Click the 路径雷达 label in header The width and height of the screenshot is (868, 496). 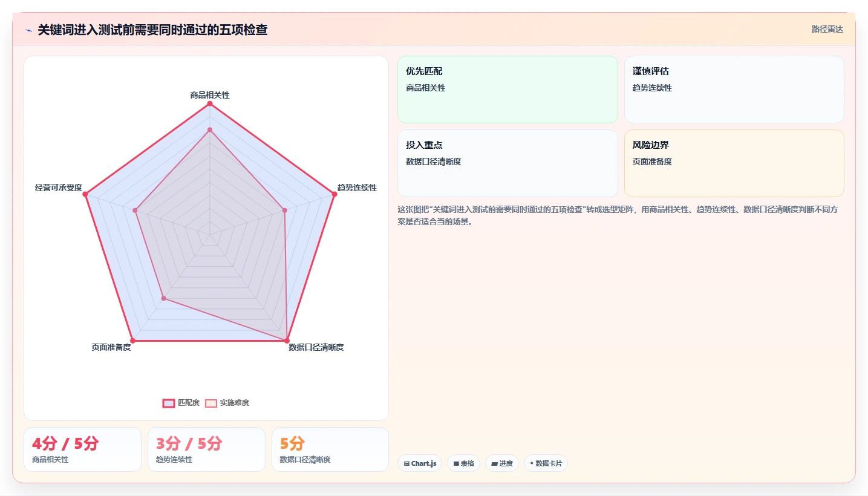point(827,29)
